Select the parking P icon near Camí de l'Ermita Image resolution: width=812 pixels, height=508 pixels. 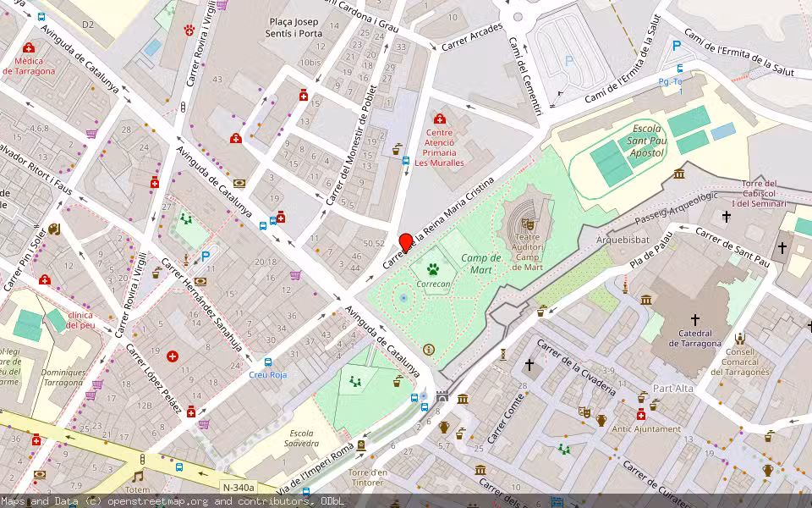677,46
